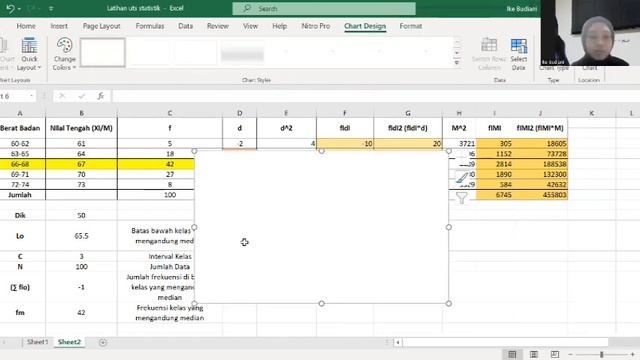The height and width of the screenshot is (360, 640).
Task: Click the header cell 'Nilai Tengah (Xi/M)'
Action: 81,128
